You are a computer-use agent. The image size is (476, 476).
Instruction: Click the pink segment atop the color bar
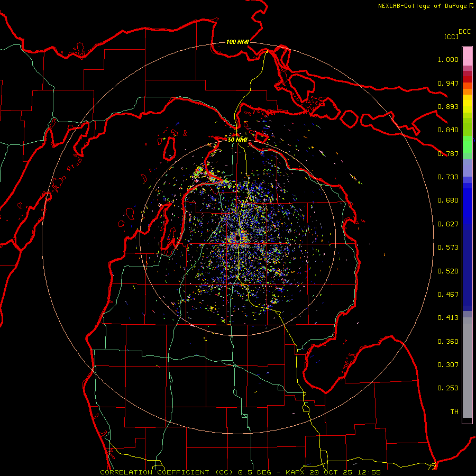467,56
